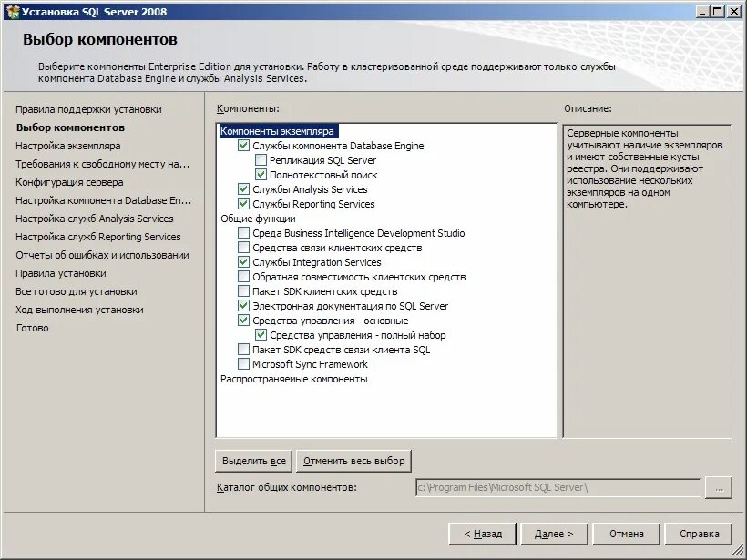Close the SQL Server setup window
The height and width of the screenshot is (560, 747).
[734, 12]
